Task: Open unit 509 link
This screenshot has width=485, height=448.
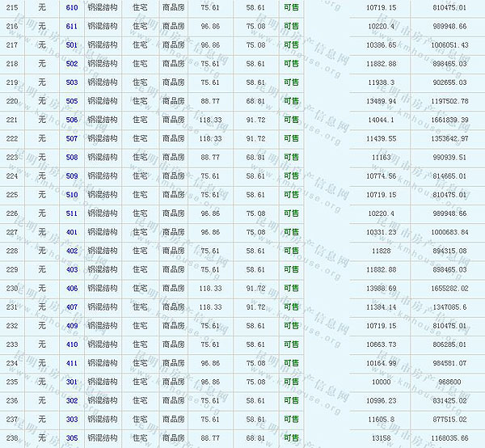Action: (x=72, y=175)
